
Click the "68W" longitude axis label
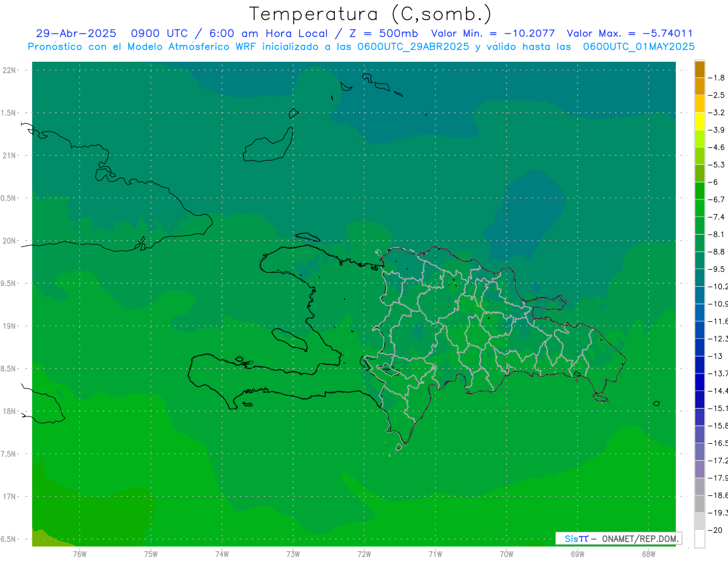tap(649, 554)
